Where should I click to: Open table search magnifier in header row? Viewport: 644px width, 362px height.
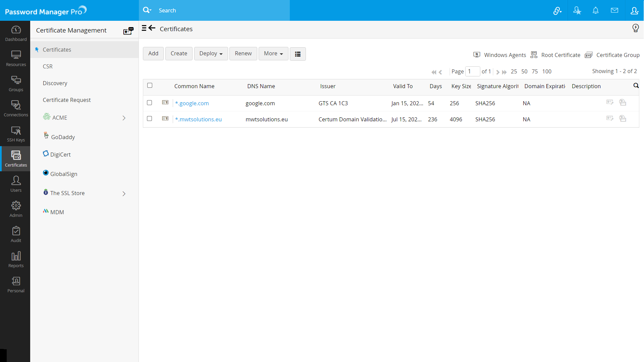tap(636, 86)
